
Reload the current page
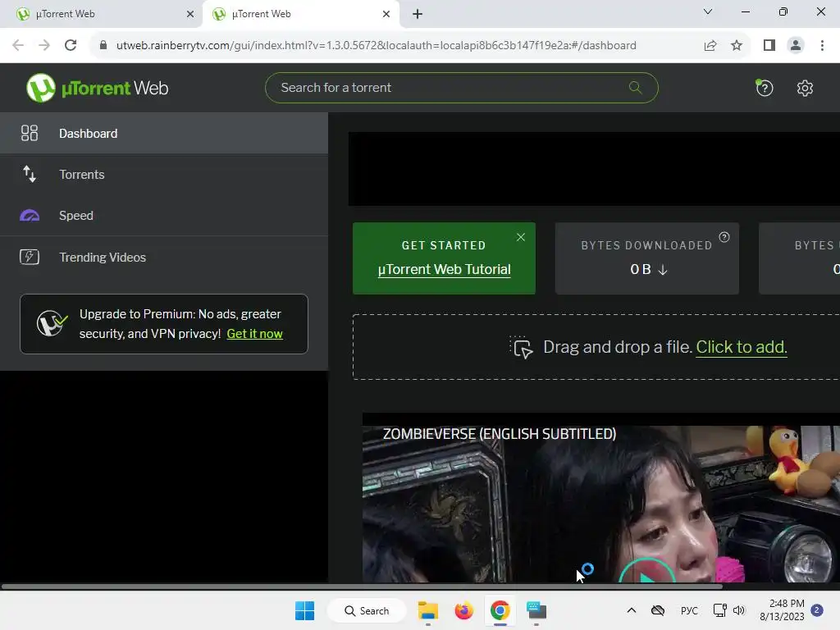click(71, 45)
